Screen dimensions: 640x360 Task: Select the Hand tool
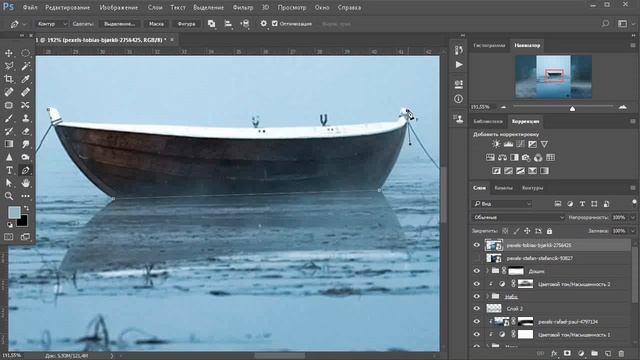click(x=25, y=183)
